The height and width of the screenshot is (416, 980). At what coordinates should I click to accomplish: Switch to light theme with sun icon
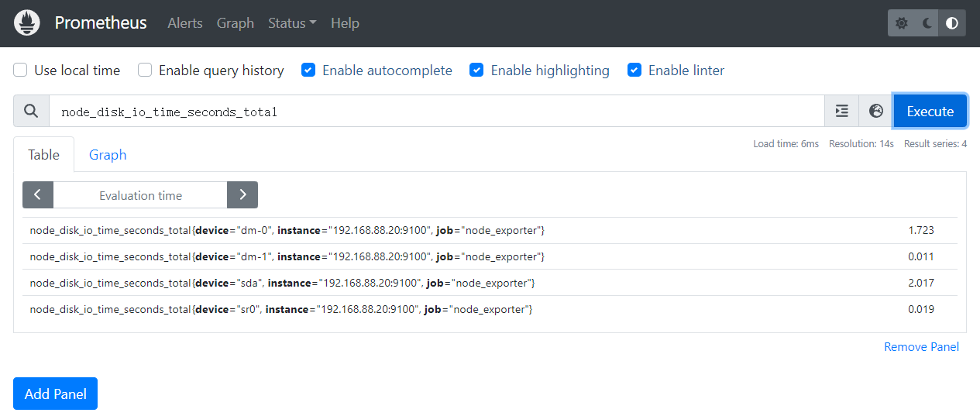(902, 23)
